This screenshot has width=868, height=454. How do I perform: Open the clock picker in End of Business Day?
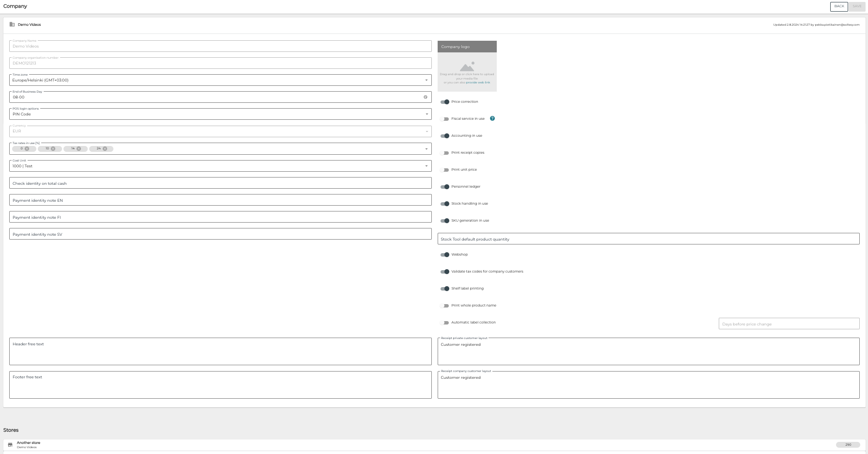(426, 97)
